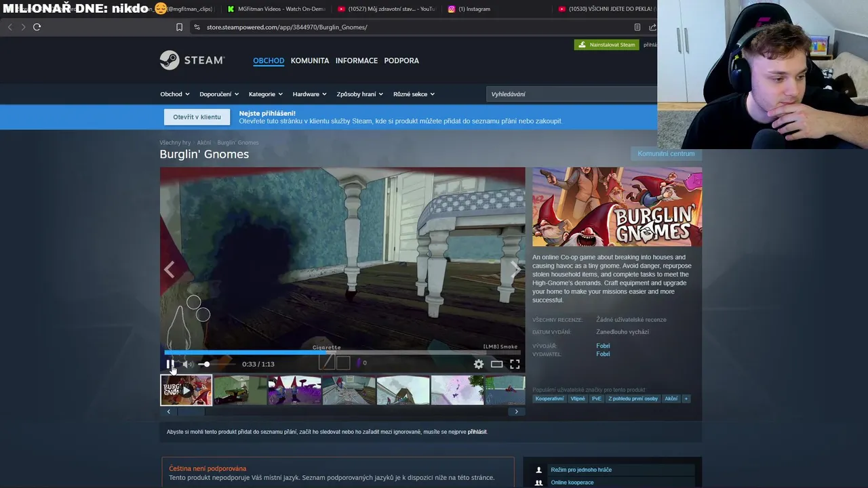
Task: Switch to the Instagram browser tab
Action: tap(470, 9)
